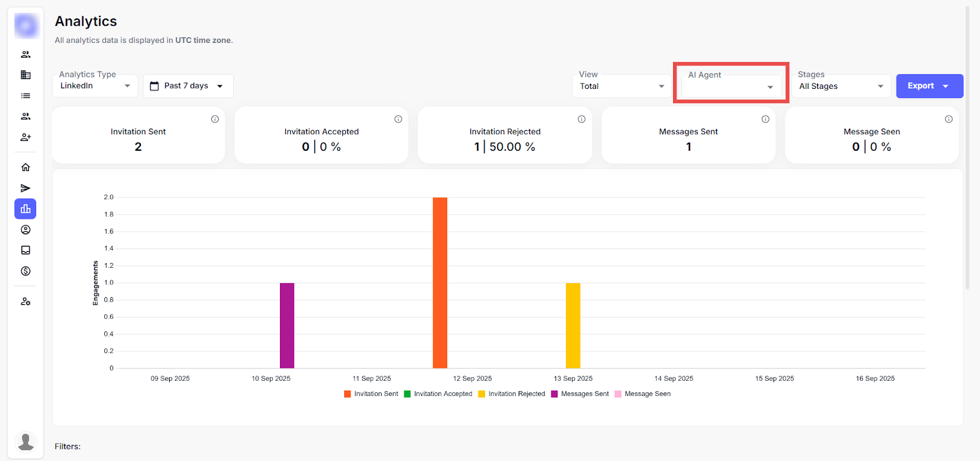Open the All Stages dropdown
The image size is (980, 461).
tap(842, 86)
